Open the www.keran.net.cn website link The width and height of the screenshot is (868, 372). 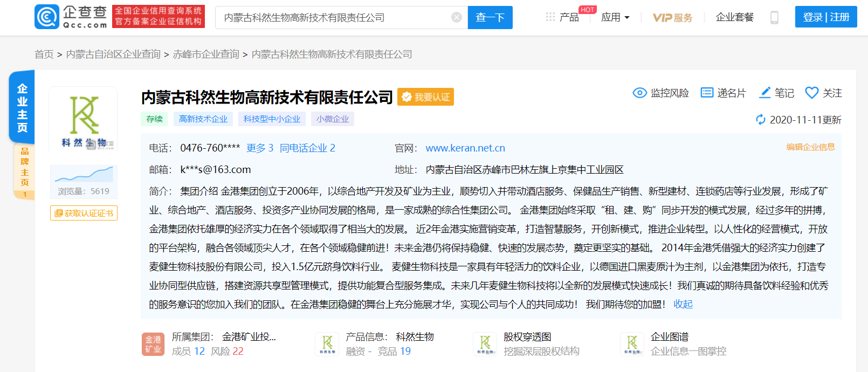[465, 148]
